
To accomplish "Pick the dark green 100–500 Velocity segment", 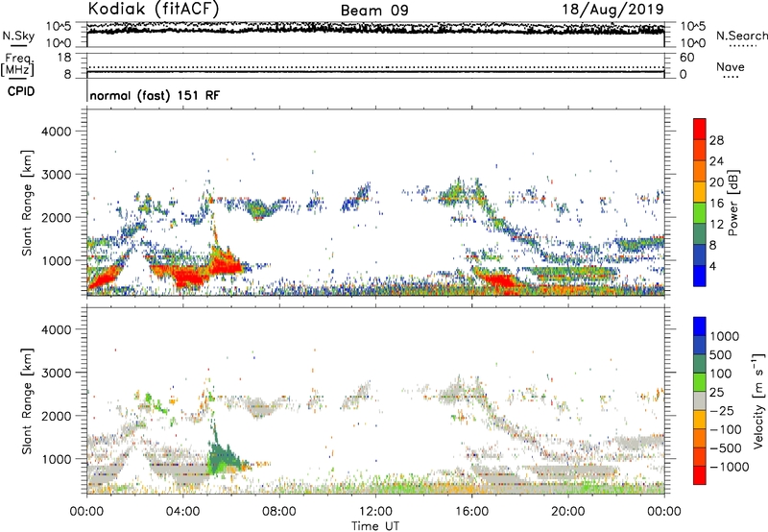I will point(700,364).
